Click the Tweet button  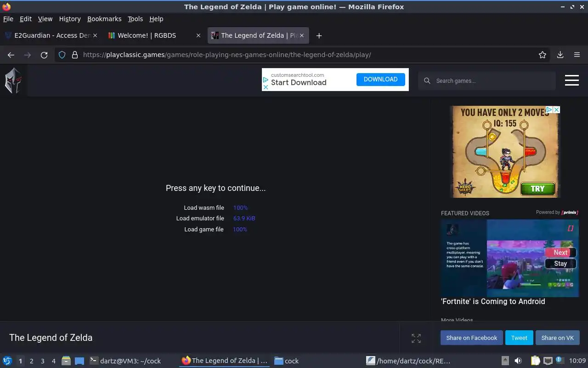tap(519, 338)
